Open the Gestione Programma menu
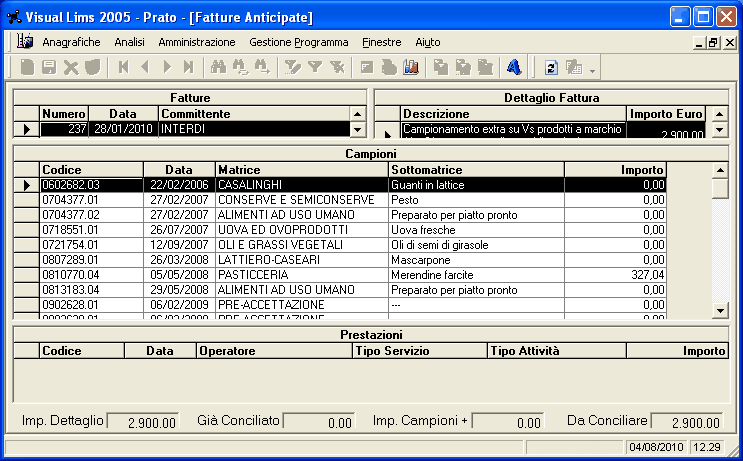 point(299,42)
